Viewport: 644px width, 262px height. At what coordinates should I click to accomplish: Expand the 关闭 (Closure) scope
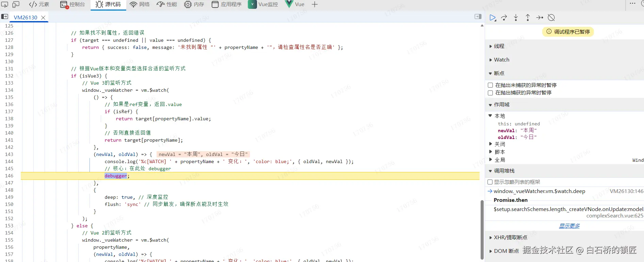click(490, 144)
